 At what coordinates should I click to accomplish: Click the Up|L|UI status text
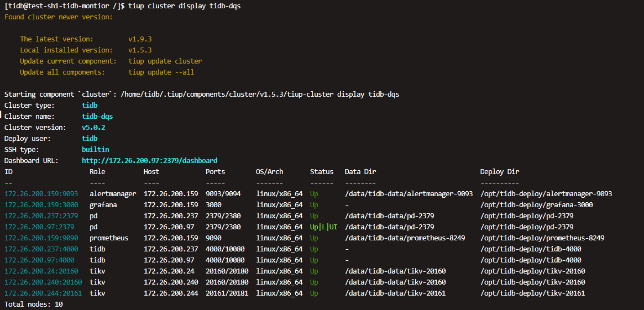(323, 227)
